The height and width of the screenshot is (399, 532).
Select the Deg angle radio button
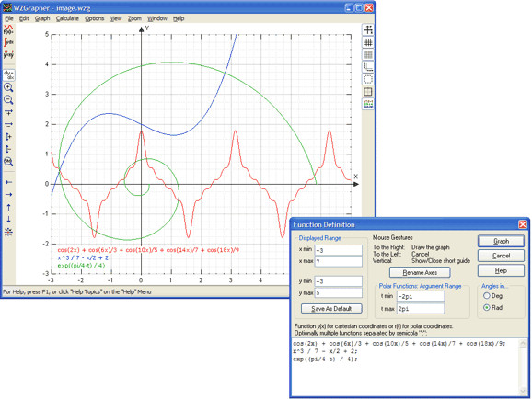[487, 296]
